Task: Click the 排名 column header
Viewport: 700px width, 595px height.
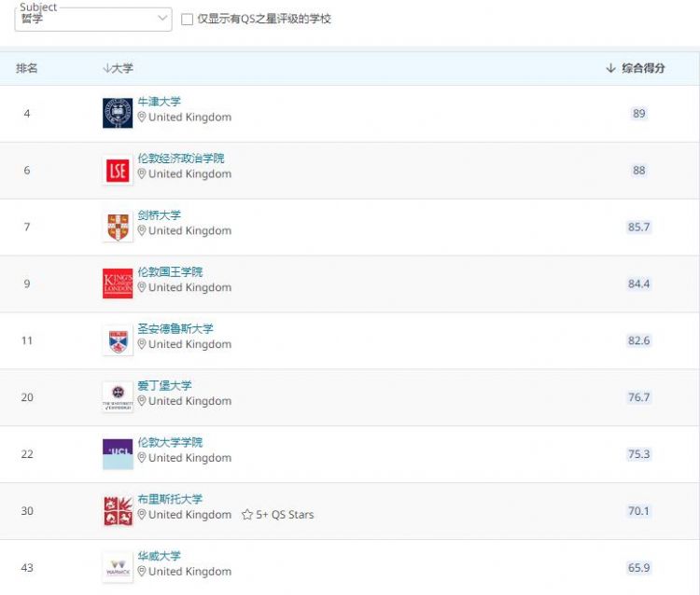Action: point(27,68)
